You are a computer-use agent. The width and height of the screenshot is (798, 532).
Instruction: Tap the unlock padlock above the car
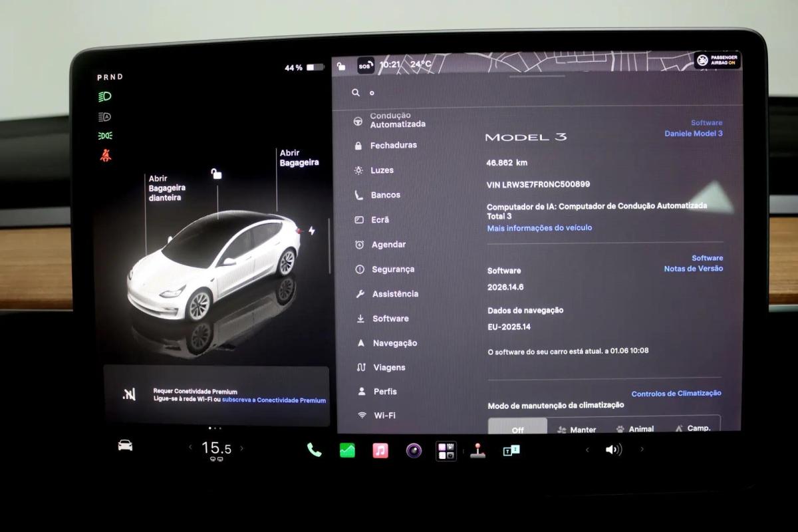pos(216,174)
